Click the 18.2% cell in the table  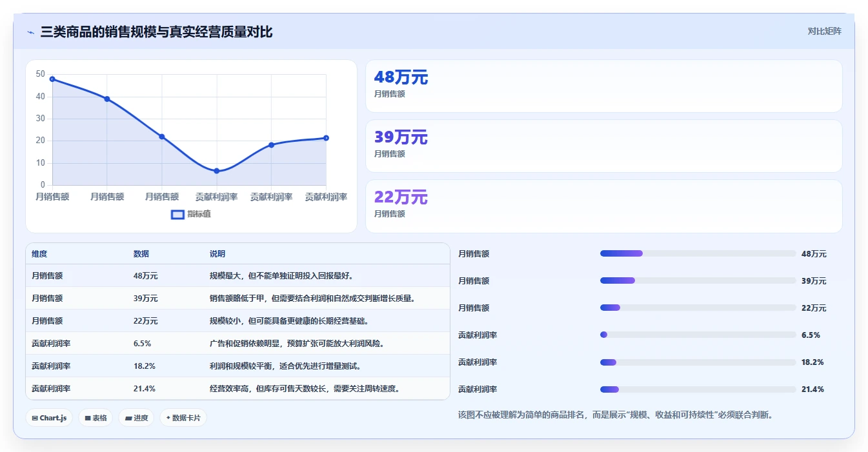click(x=144, y=366)
